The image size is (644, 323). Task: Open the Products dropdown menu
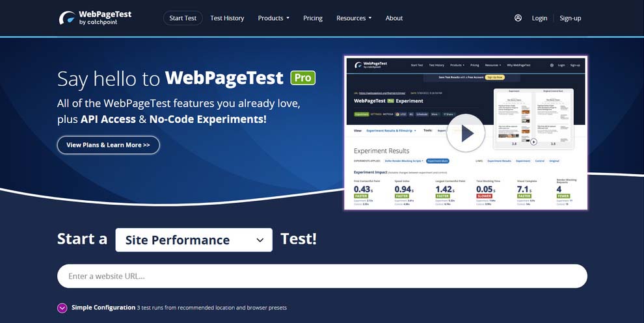pyautogui.click(x=273, y=18)
